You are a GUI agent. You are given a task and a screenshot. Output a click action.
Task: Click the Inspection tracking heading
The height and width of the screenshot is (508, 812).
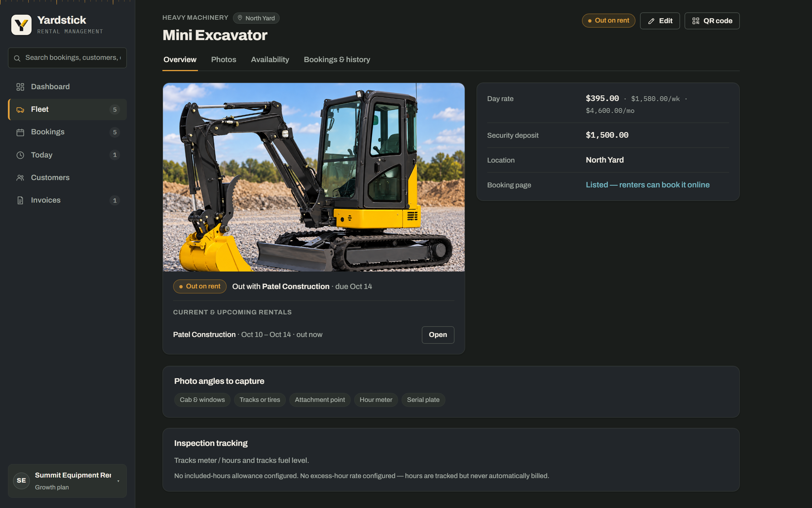(x=211, y=443)
